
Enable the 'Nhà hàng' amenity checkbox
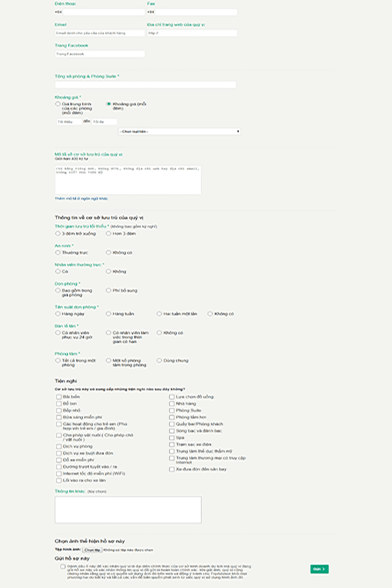(172, 404)
